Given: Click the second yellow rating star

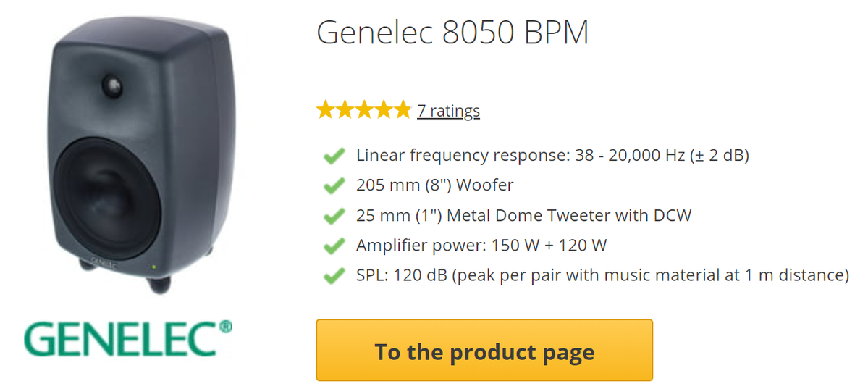Looking at the screenshot, I should click(345, 110).
